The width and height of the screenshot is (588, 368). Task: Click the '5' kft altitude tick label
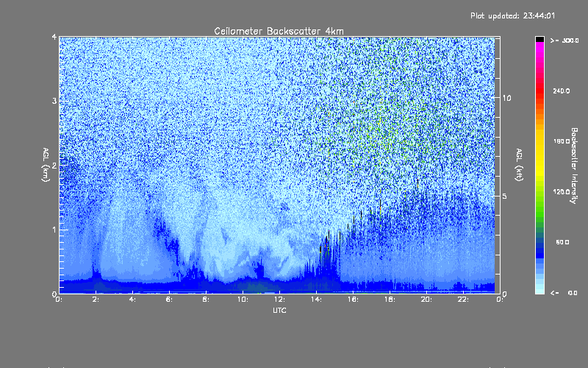[504, 196]
